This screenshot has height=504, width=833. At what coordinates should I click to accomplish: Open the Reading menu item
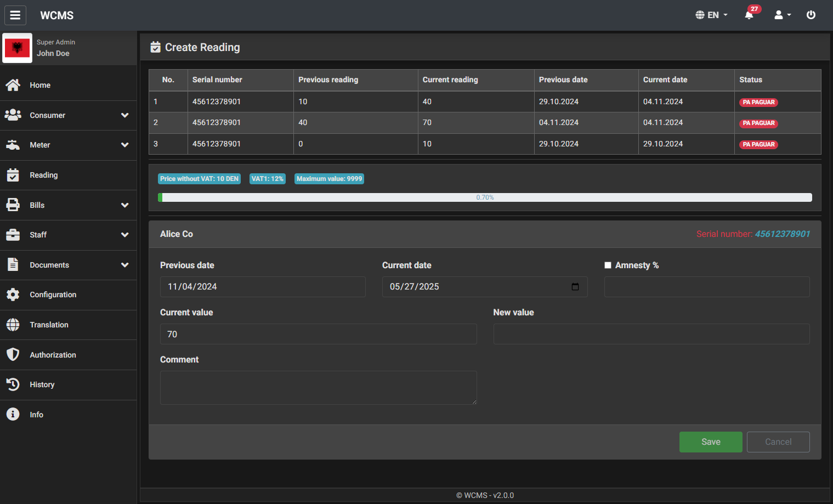(x=69, y=175)
